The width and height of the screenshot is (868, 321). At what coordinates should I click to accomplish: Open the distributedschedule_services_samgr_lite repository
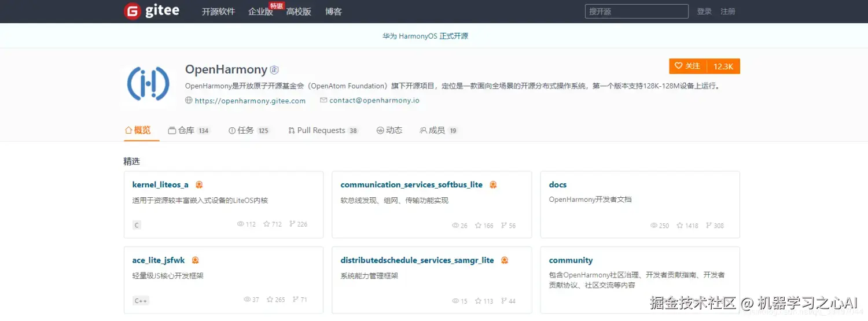[x=417, y=260]
